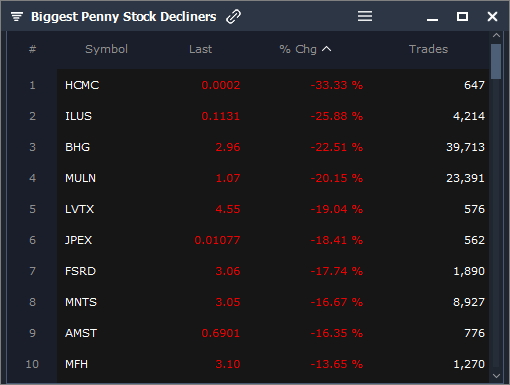Sort by the Last column header

pos(200,49)
